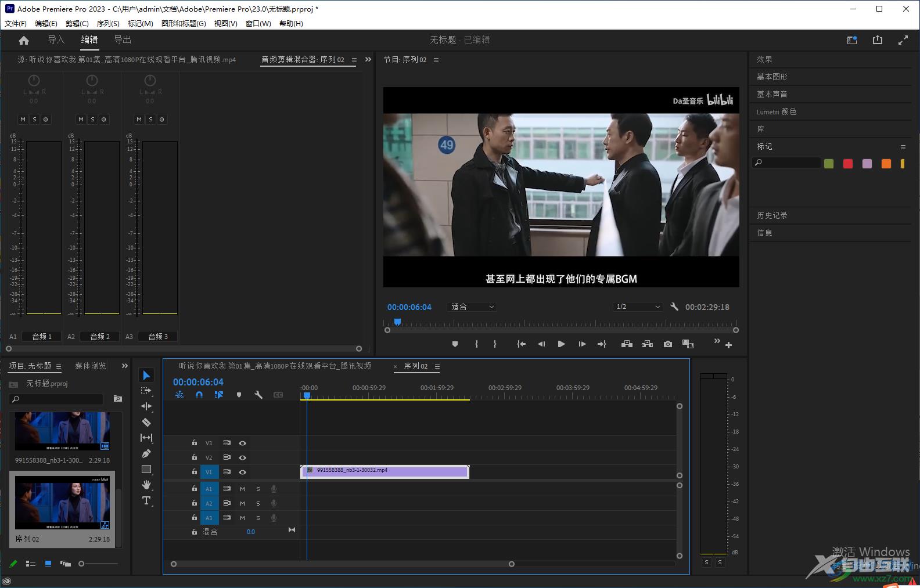Image resolution: width=920 pixels, height=588 pixels.
Task: Expand hidden panels next to audio mixer tab
Action: tap(368, 59)
